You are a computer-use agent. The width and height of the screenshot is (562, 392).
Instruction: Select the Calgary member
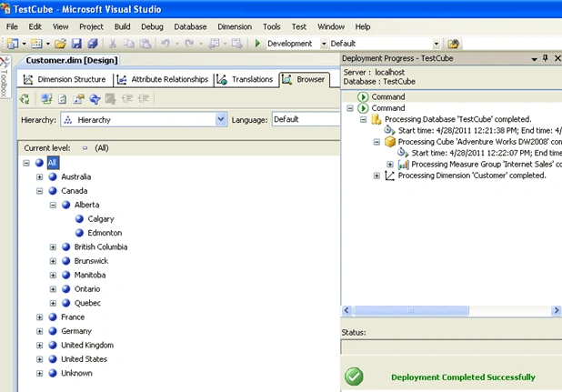(101, 219)
